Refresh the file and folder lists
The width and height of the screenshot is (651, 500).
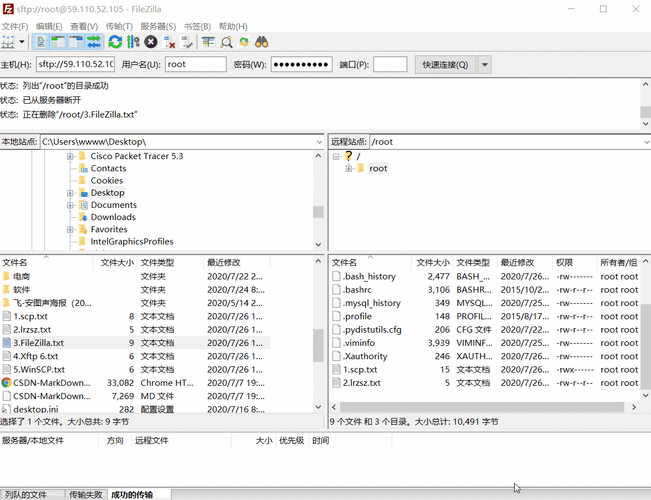click(115, 42)
